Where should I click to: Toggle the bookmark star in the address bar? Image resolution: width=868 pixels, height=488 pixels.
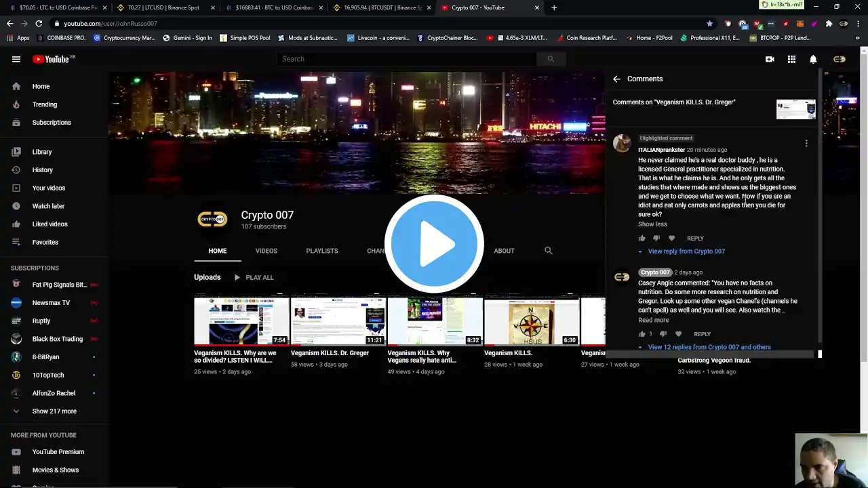pos(709,23)
